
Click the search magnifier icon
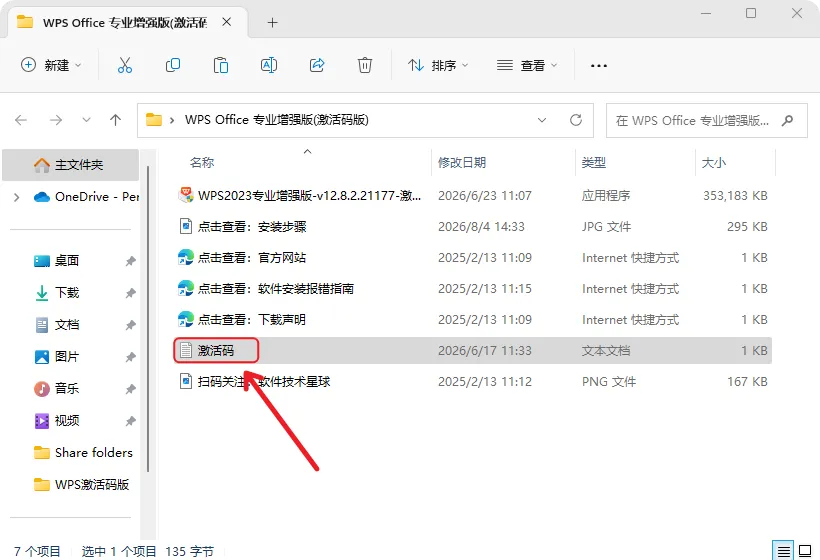788,120
